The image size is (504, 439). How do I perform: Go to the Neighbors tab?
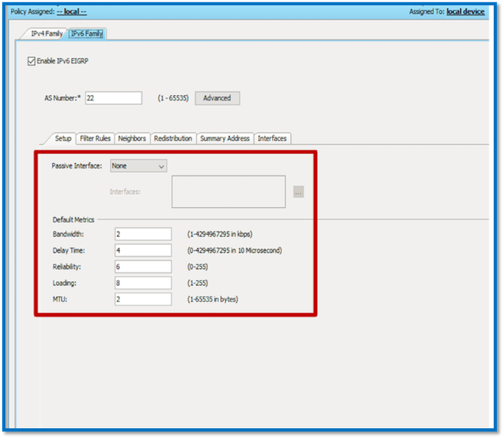tap(132, 139)
